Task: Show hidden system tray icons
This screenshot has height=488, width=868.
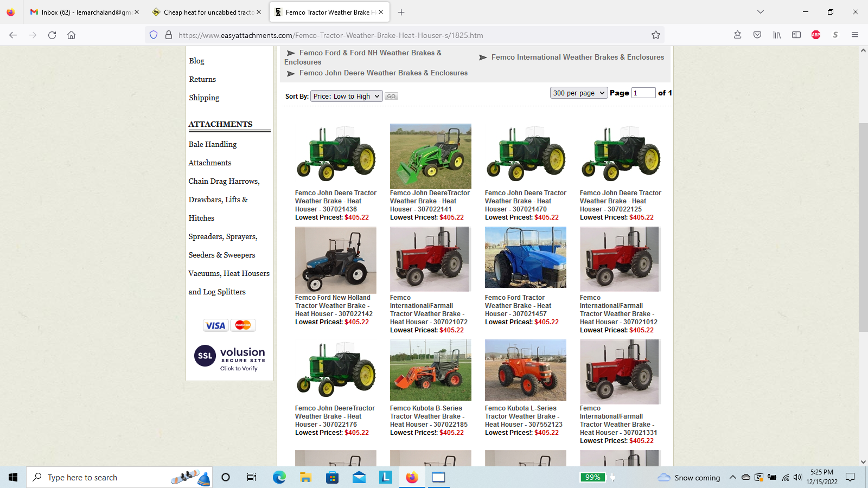Action: click(x=732, y=477)
